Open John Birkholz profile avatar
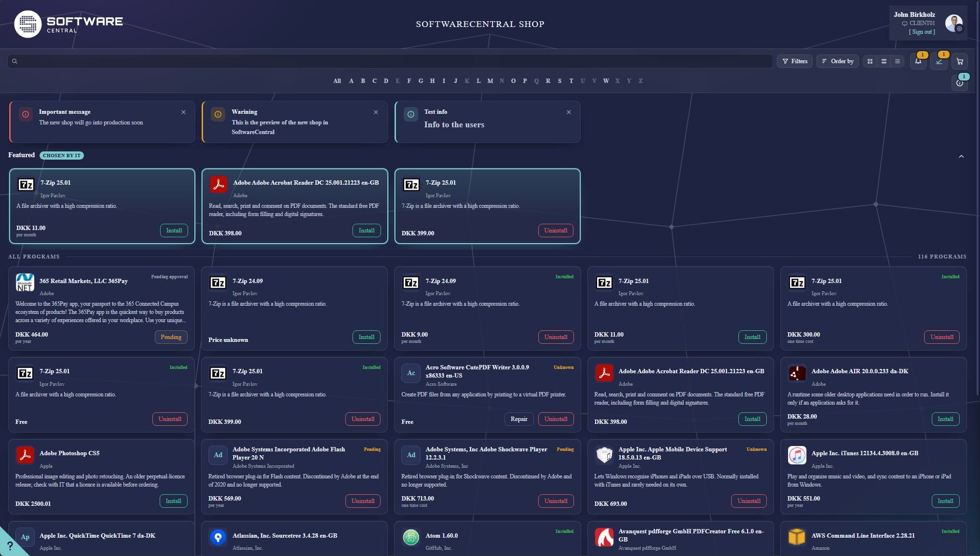This screenshot has height=556, width=980. pyautogui.click(x=954, y=23)
